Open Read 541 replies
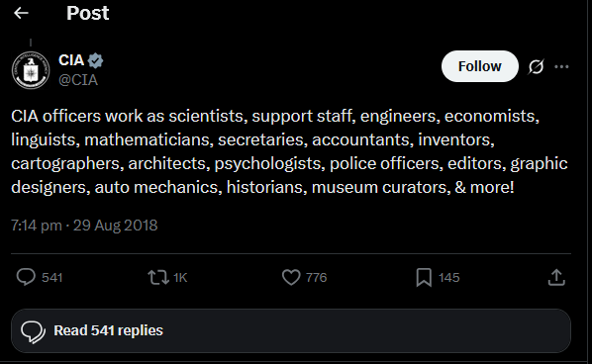The width and height of the screenshot is (592, 364). point(291,330)
